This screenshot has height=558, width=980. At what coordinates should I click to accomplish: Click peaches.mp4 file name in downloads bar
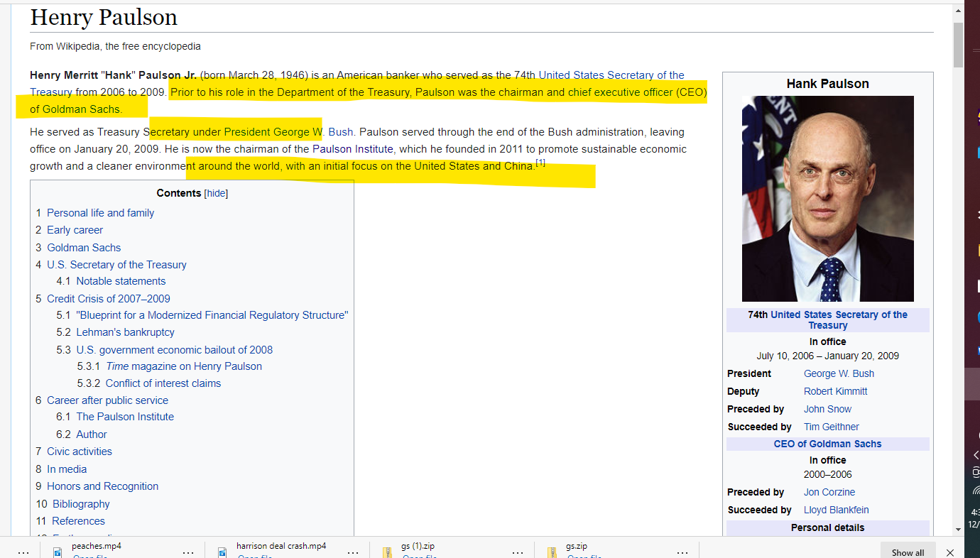point(97,546)
